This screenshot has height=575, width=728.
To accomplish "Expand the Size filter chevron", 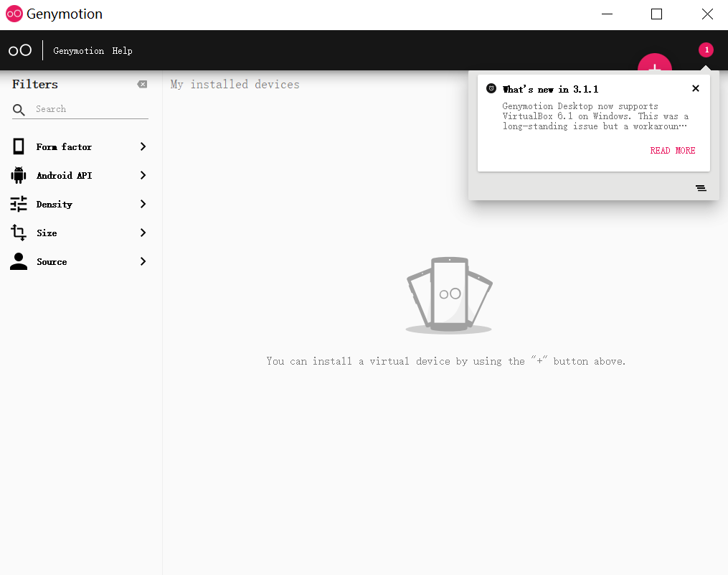I will [x=143, y=233].
